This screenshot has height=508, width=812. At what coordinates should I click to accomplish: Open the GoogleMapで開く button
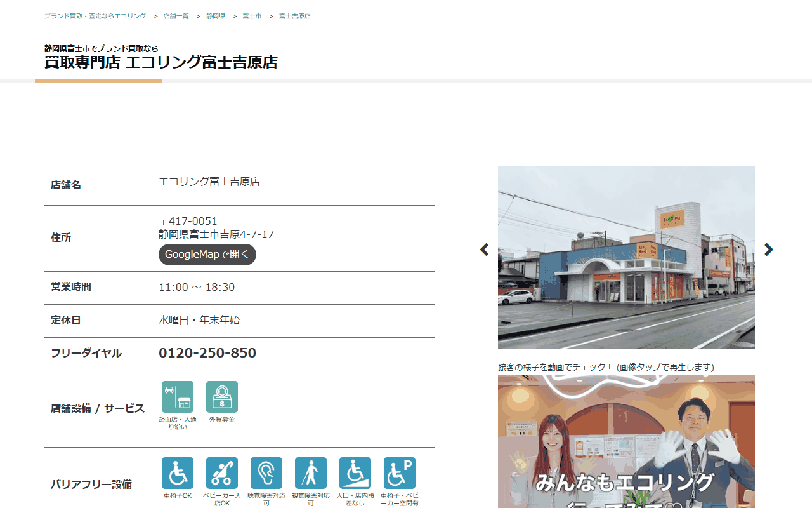coord(207,255)
